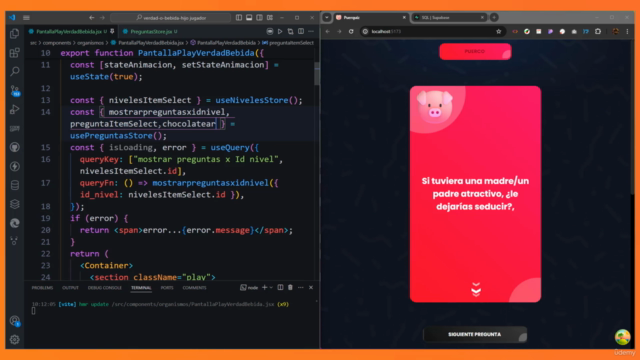The image size is (640, 360).
Task: Click the components breadcrumb segment
Action: [x=57, y=42]
